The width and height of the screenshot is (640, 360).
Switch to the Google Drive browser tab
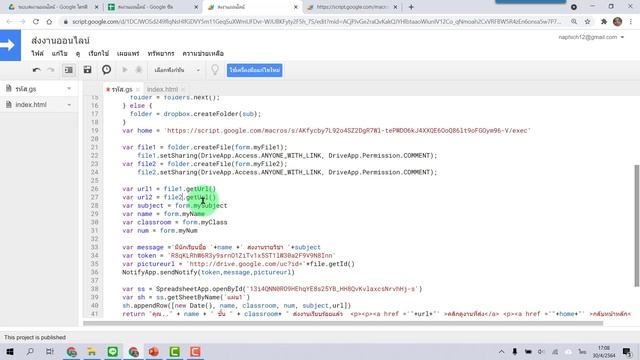click(x=53, y=7)
